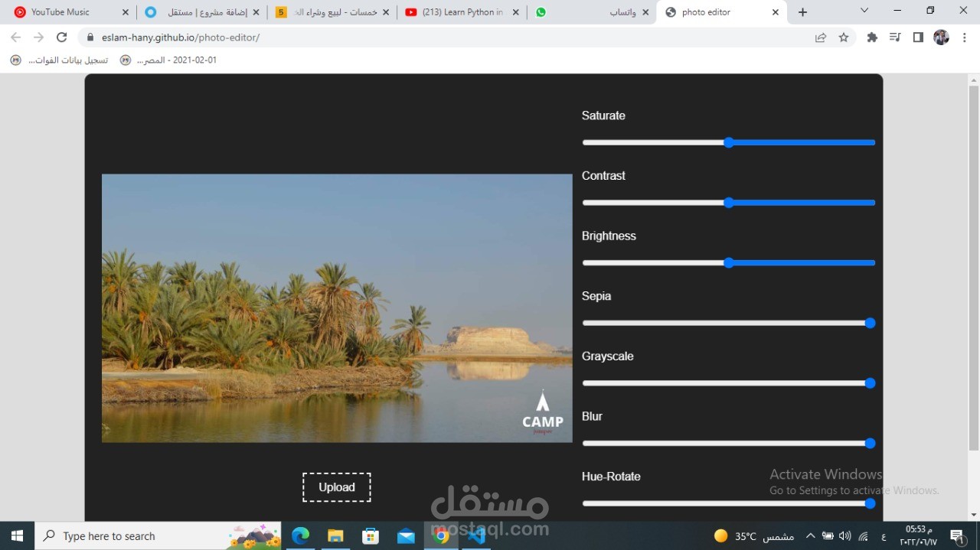This screenshot has height=550, width=980.
Task: Open the Chrome profile avatar
Action: coord(941,37)
